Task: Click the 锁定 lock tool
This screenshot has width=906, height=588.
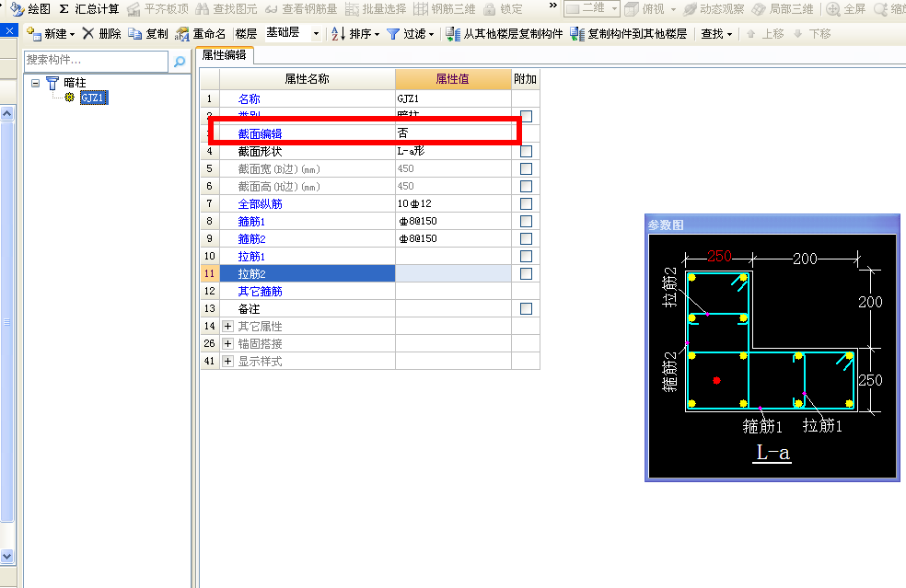Action: point(503,8)
